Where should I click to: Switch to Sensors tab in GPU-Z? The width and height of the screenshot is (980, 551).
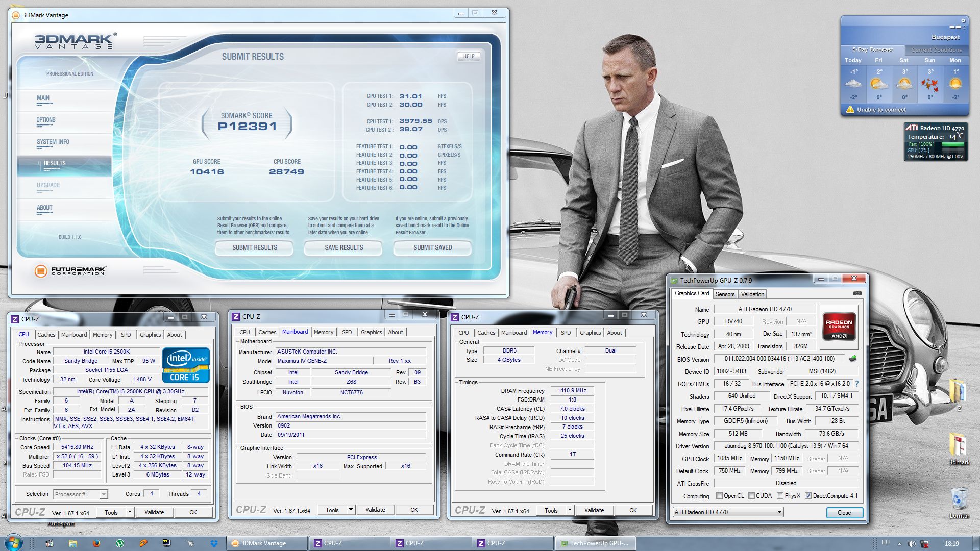725,294
